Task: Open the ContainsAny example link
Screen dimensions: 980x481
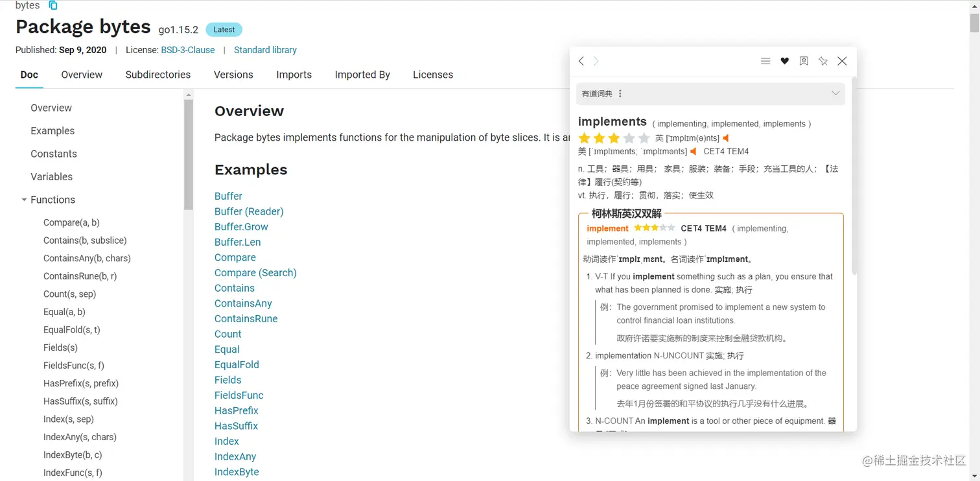Action: coord(243,303)
